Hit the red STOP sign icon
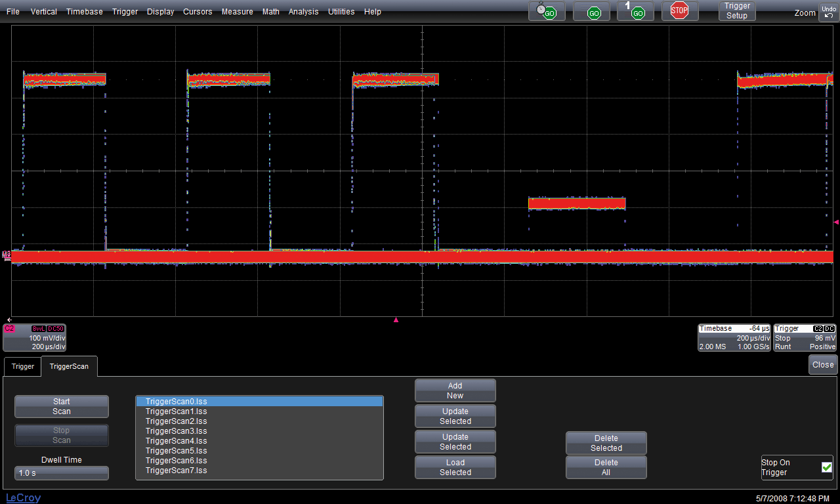The image size is (840, 504). click(x=680, y=10)
